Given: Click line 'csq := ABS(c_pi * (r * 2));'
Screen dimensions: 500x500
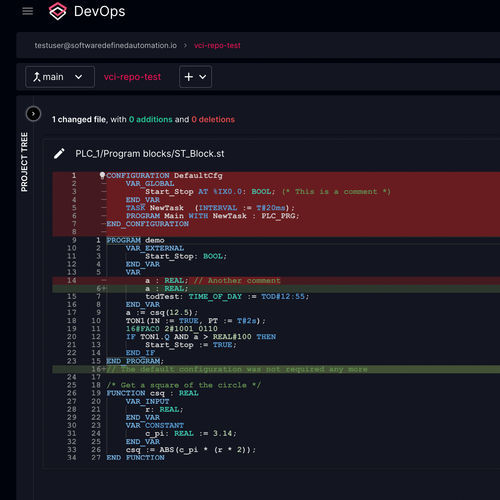Looking at the screenshot, I should [191, 450].
